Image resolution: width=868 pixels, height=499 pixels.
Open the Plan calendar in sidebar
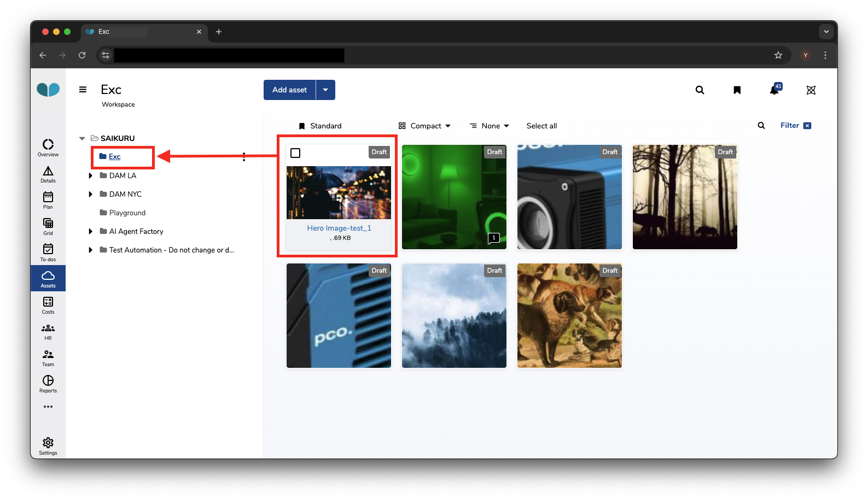tap(48, 201)
